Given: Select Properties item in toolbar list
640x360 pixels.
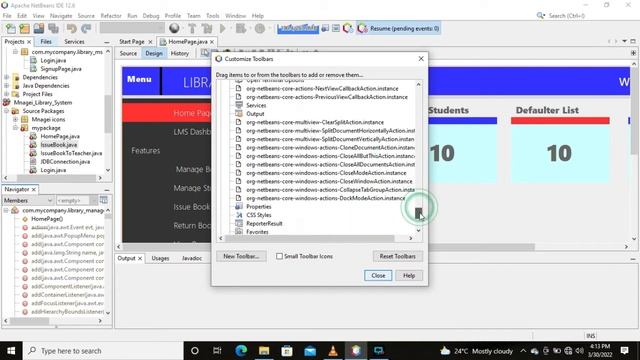Looking at the screenshot, I should 258,207.
